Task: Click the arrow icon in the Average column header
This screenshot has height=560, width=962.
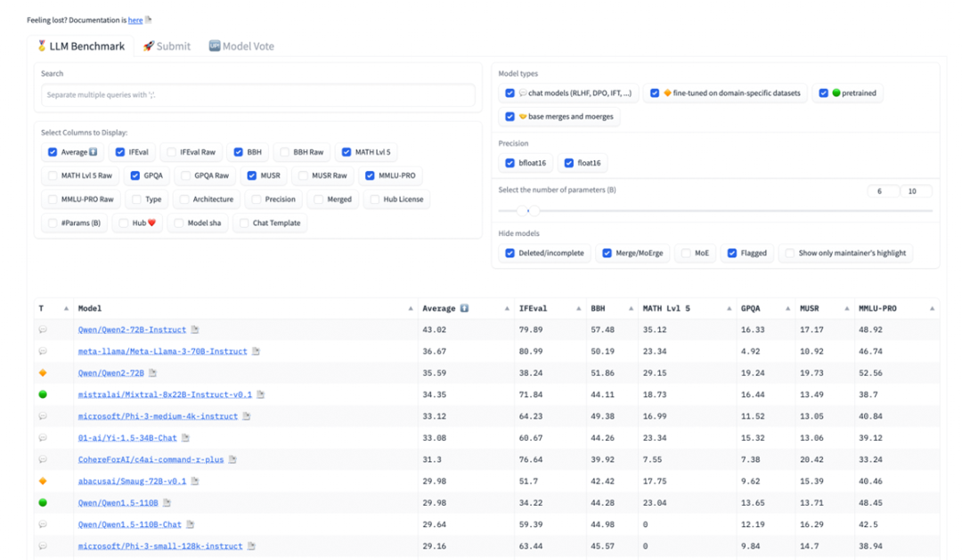Action: 464,308
